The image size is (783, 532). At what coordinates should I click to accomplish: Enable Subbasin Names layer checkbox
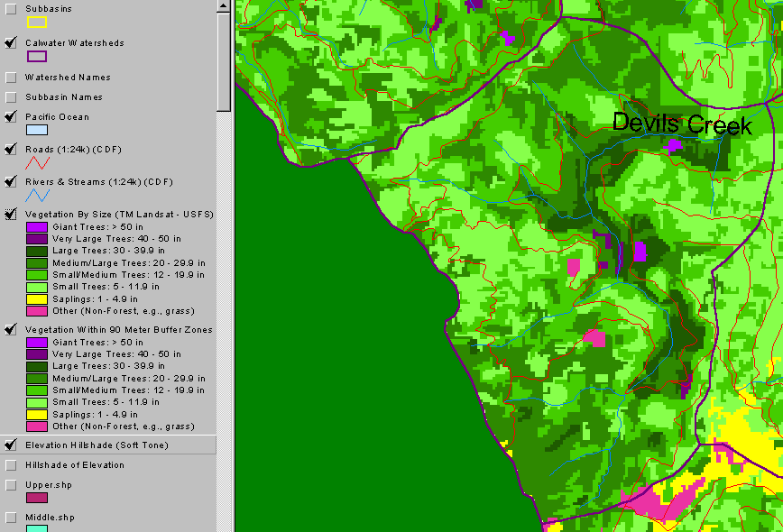coord(11,97)
